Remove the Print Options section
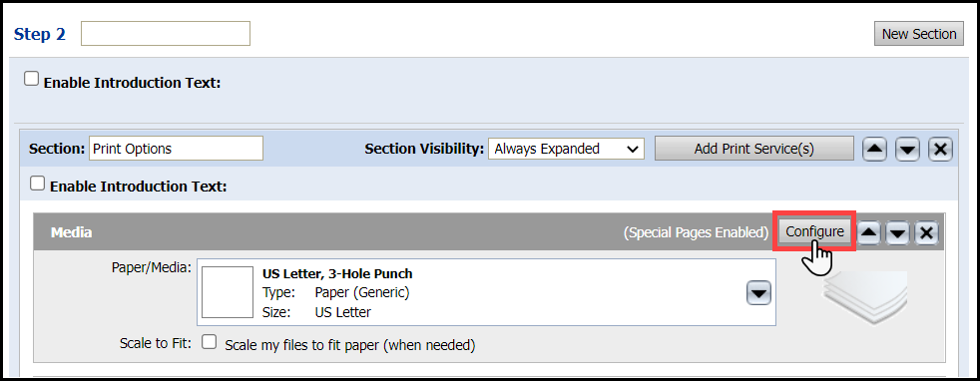This screenshot has width=980, height=381. pos(941,149)
